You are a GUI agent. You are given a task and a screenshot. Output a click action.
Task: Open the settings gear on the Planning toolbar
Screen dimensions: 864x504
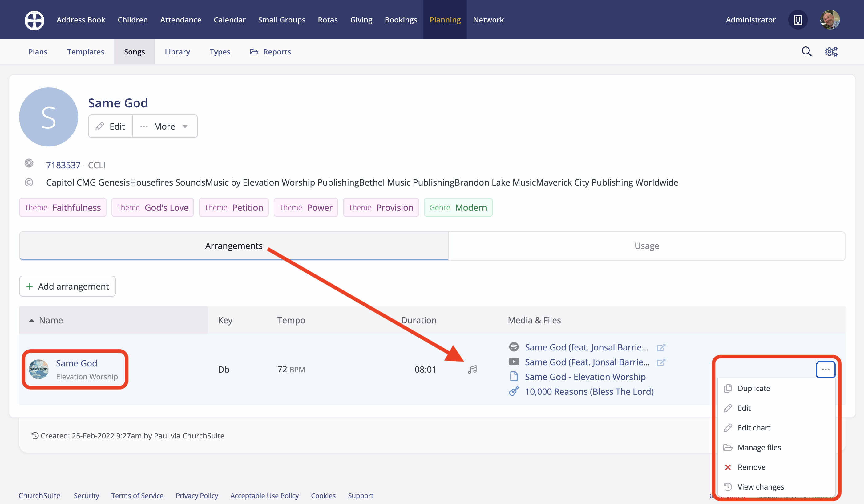pyautogui.click(x=831, y=51)
